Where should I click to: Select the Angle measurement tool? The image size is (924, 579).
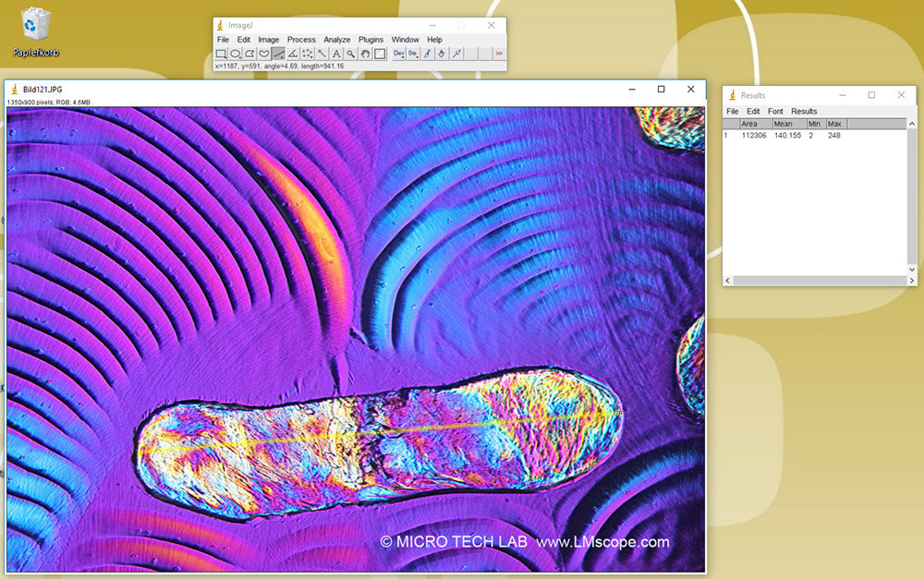point(292,54)
